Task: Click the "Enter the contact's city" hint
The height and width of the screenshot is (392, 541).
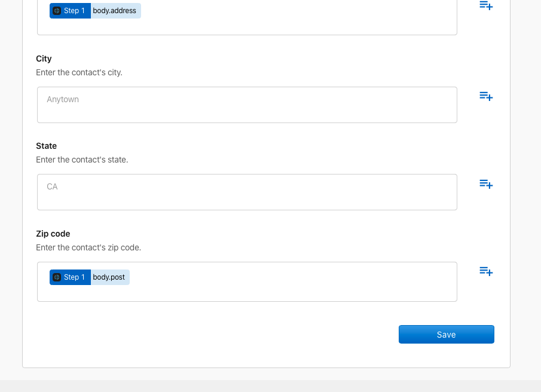Action: [79, 72]
